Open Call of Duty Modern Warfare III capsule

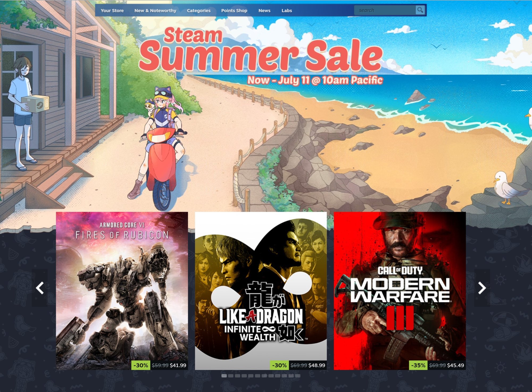[x=400, y=291]
